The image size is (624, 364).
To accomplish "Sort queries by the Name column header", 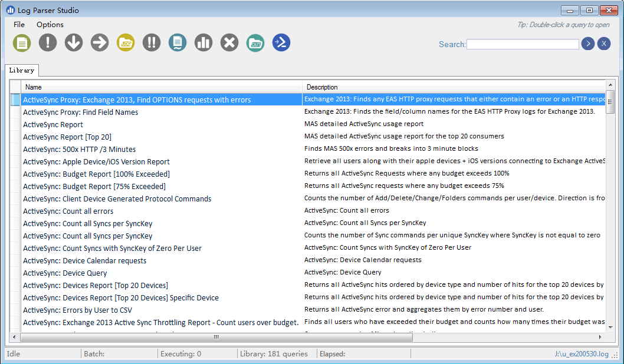I will (162, 87).
